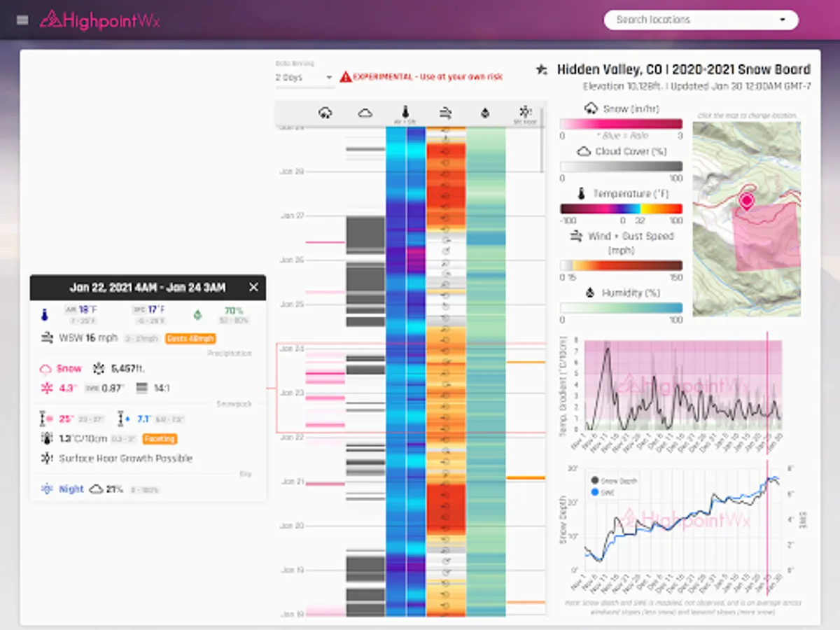
Task: Click the orange Faceting badge
Action: pyautogui.click(x=160, y=439)
